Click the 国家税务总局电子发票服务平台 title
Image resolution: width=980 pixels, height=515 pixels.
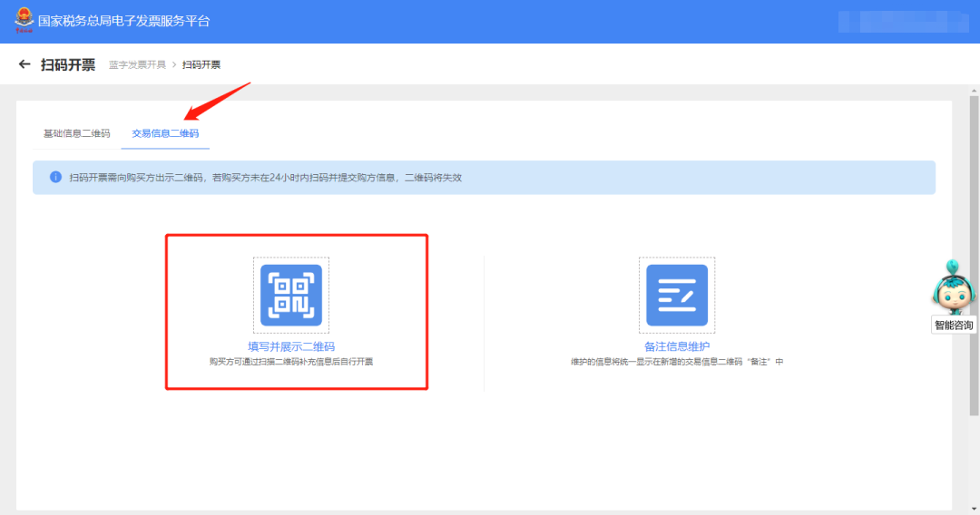(123, 21)
